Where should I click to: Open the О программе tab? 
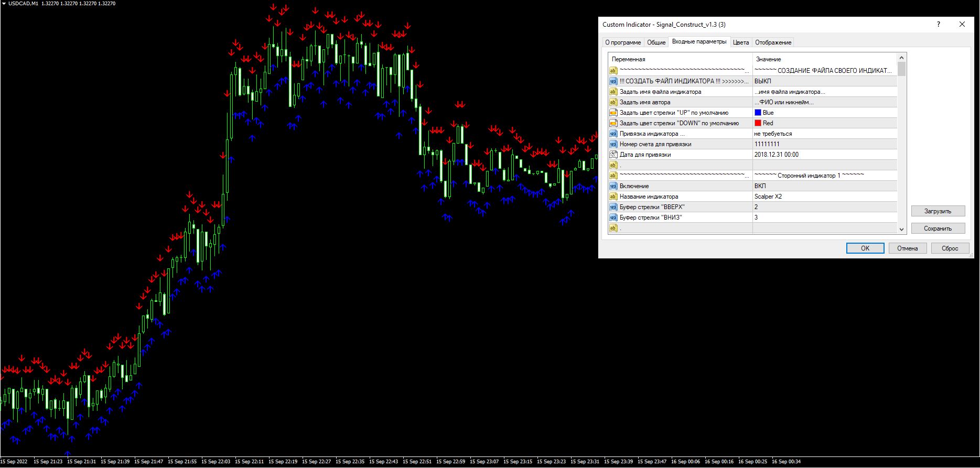[623, 42]
